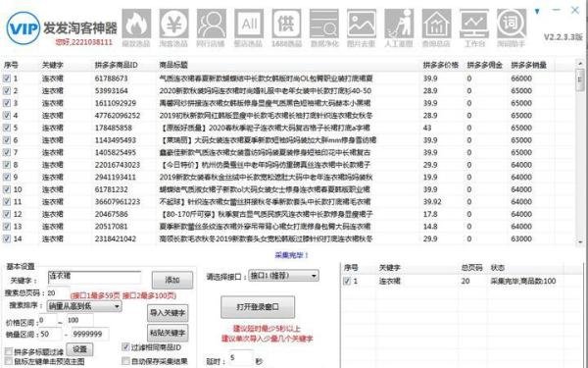The height and width of the screenshot is (368, 588).
Task: Click the 打开登录窗口 button
Action: point(258,307)
